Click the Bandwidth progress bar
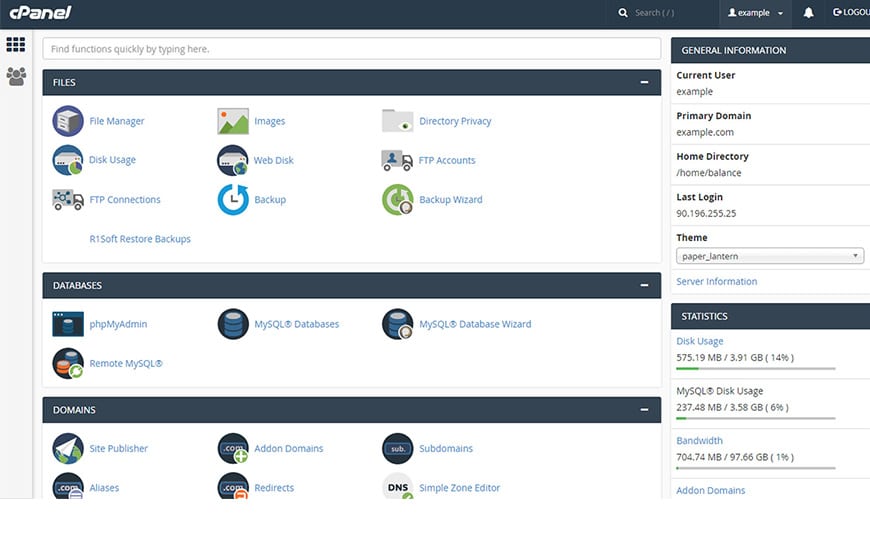 click(x=756, y=468)
